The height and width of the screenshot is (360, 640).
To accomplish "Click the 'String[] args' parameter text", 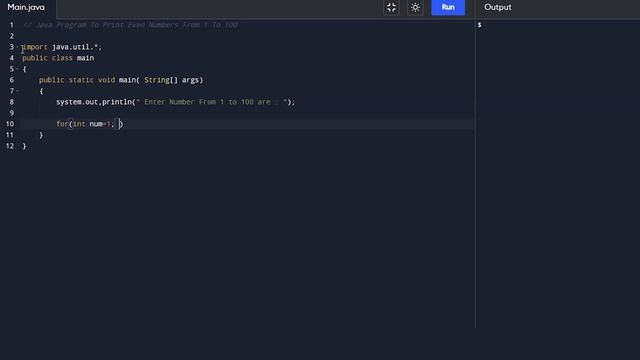I will (x=171, y=80).
